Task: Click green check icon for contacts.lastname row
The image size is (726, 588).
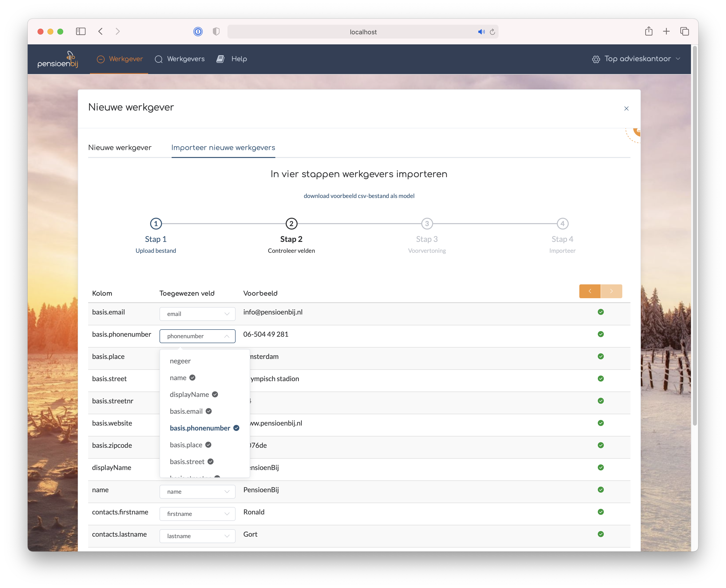Action: point(601,534)
